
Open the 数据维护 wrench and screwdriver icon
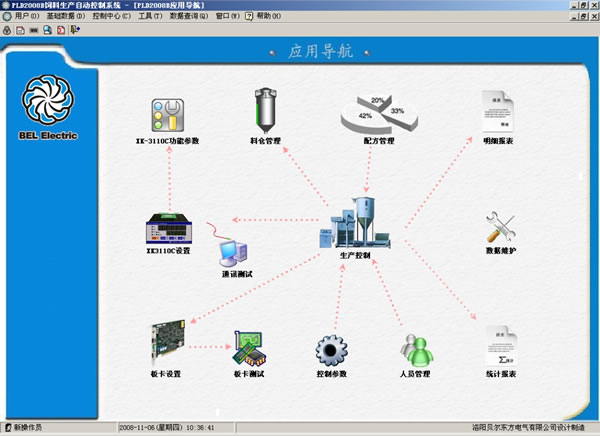click(x=501, y=227)
